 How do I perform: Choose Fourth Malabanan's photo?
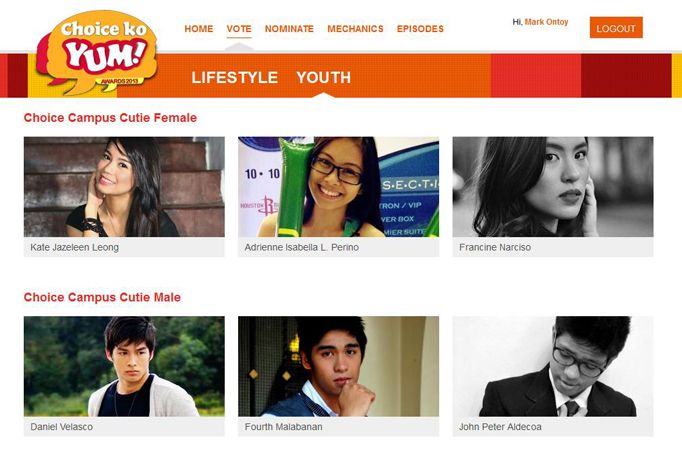click(x=338, y=367)
